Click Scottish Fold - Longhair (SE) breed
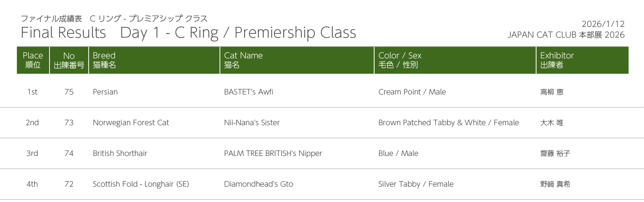This screenshot has height=202, width=644. point(141,184)
